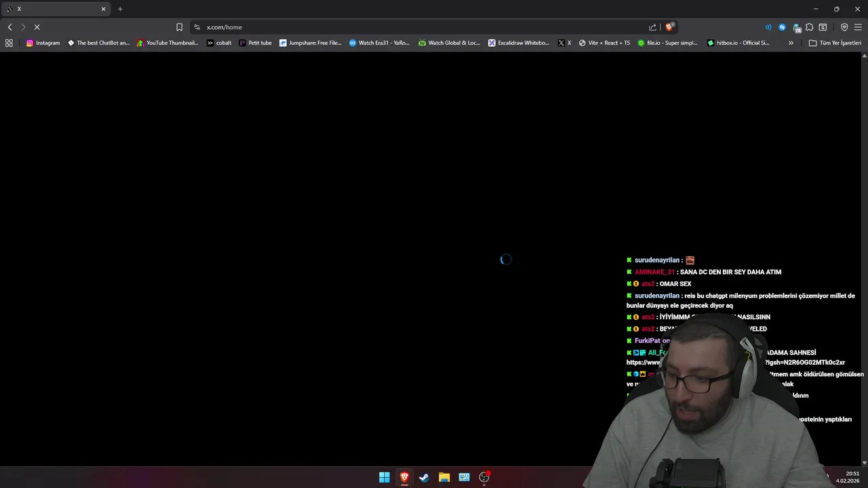Open the Watch Era31 bookmark
This screenshot has height=488, width=868.
pos(379,43)
